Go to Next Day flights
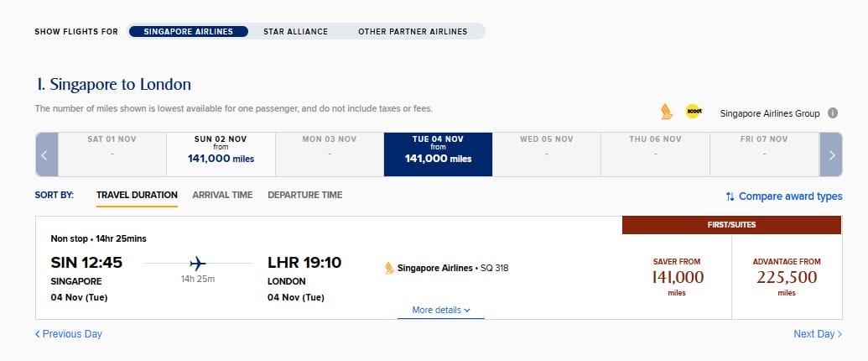The height and width of the screenshot is (361, 868). tap(818, 334)
